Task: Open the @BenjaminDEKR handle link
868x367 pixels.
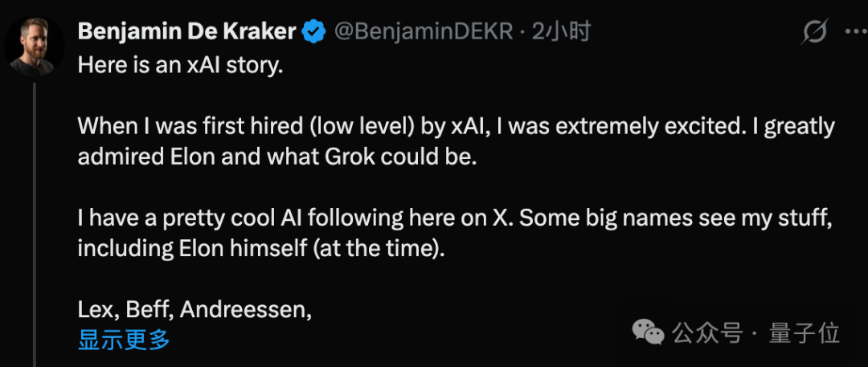Action: click(425, 32)
